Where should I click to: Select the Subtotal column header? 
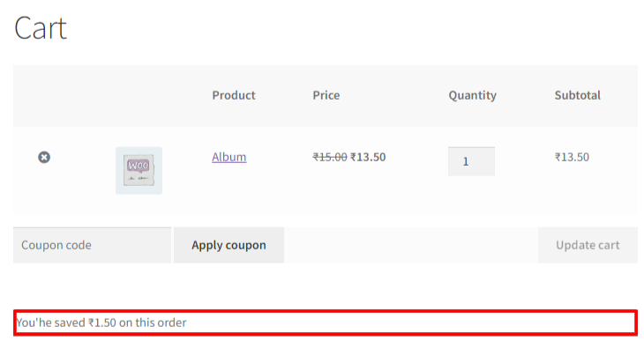pos(578,95)
